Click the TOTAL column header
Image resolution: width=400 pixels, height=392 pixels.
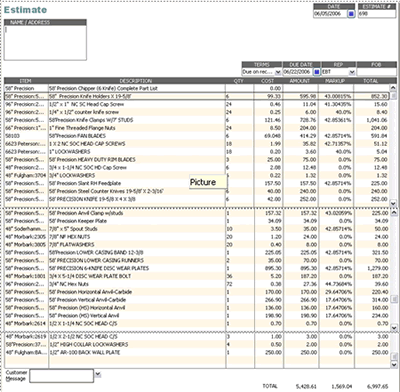371,81
